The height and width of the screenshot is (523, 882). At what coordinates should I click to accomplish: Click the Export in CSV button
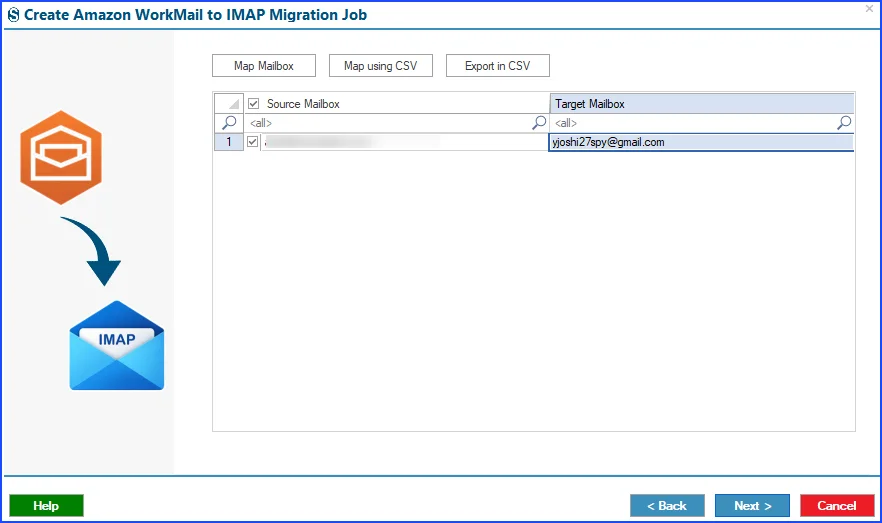498,66
